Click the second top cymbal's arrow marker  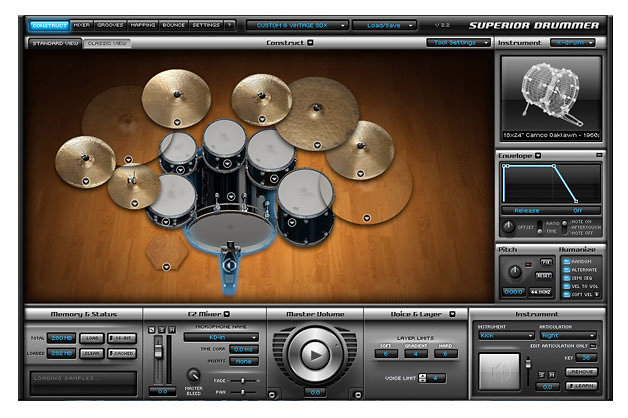tap(262, 119)
